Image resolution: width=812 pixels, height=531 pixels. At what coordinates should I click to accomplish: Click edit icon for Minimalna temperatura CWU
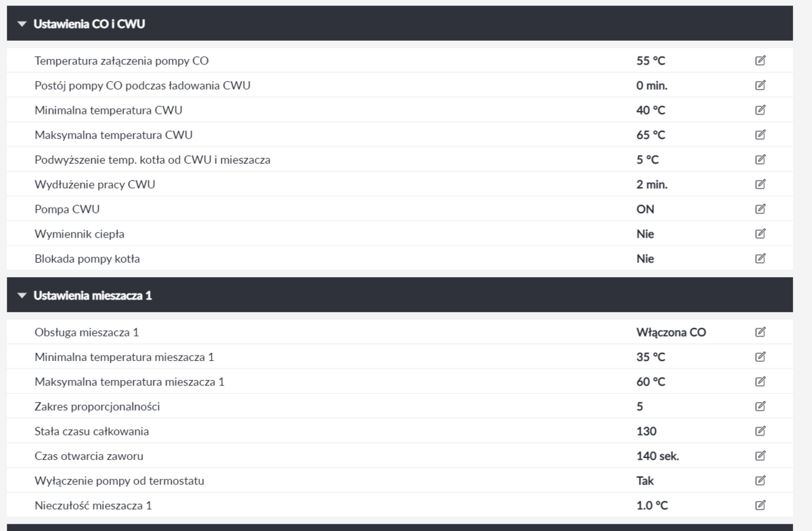click(x=760, y=110)
